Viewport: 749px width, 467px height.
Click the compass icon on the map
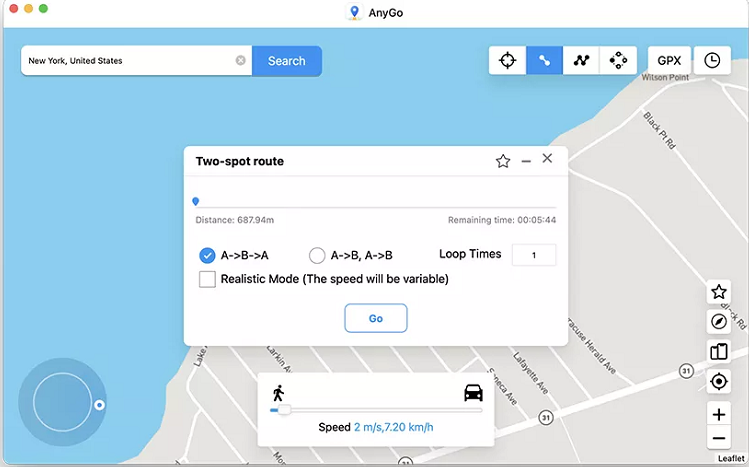[x=719, y=322]
